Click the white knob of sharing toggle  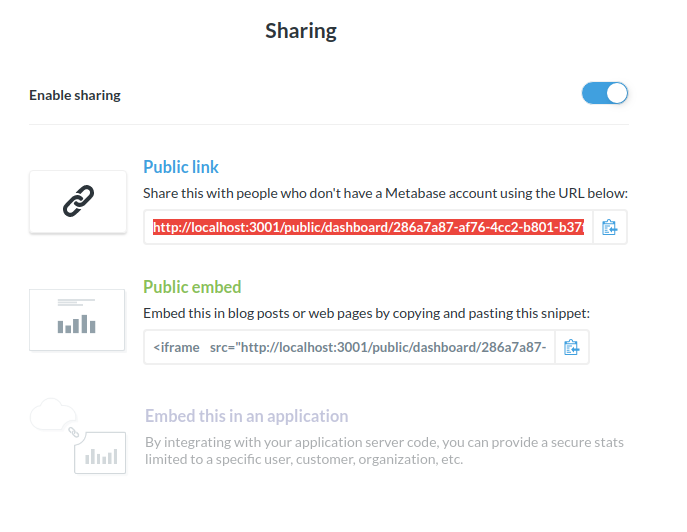point(617,93)
